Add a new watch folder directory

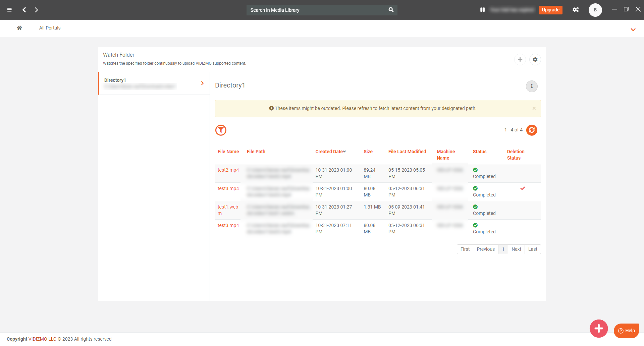(x=520, y=60)
